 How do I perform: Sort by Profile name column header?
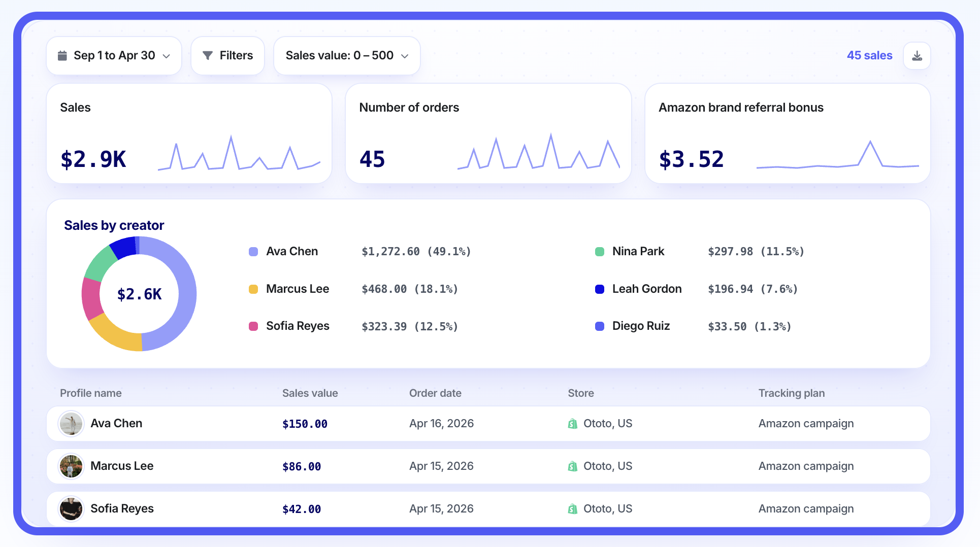(x=91, y=393)
